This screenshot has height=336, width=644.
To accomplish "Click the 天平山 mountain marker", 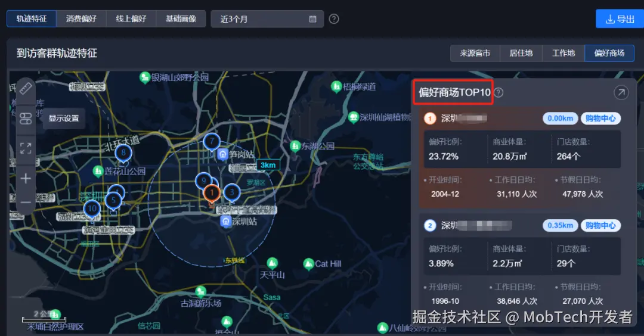I will [x=272, y=263].
